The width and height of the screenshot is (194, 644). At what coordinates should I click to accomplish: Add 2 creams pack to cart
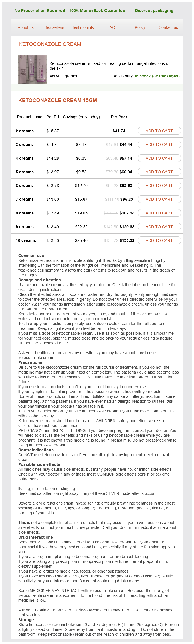(159, 131)
